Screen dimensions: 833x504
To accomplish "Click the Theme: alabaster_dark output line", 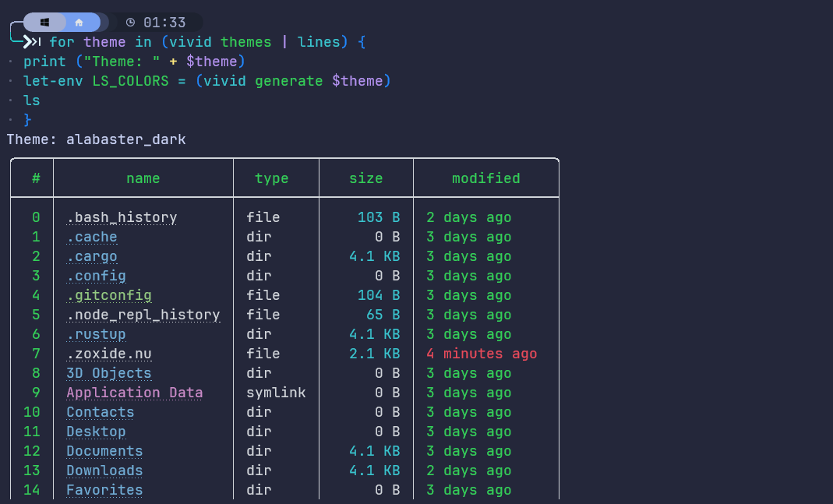I will pyautogui.click(x=96, y=139).
